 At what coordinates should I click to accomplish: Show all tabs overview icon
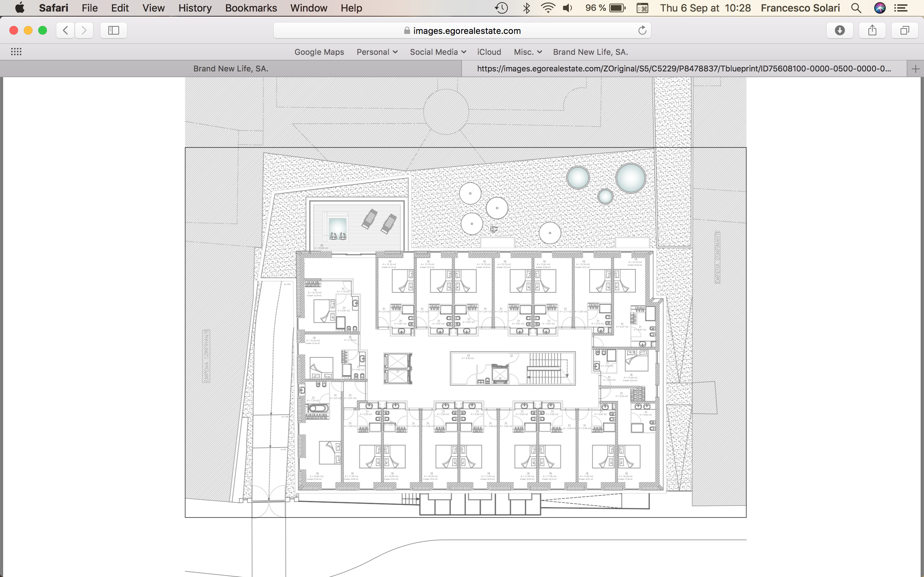pos(905,31)
